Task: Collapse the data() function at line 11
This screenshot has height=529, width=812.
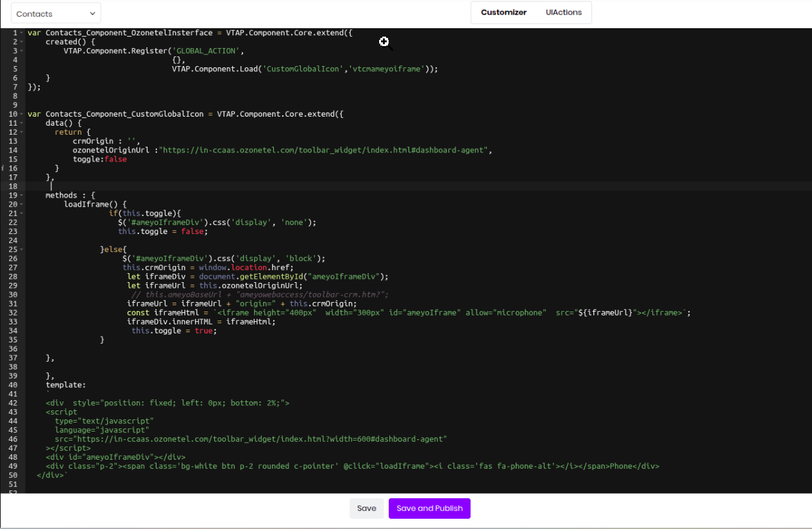Action: pyautogui.click(x=22, y=123)
